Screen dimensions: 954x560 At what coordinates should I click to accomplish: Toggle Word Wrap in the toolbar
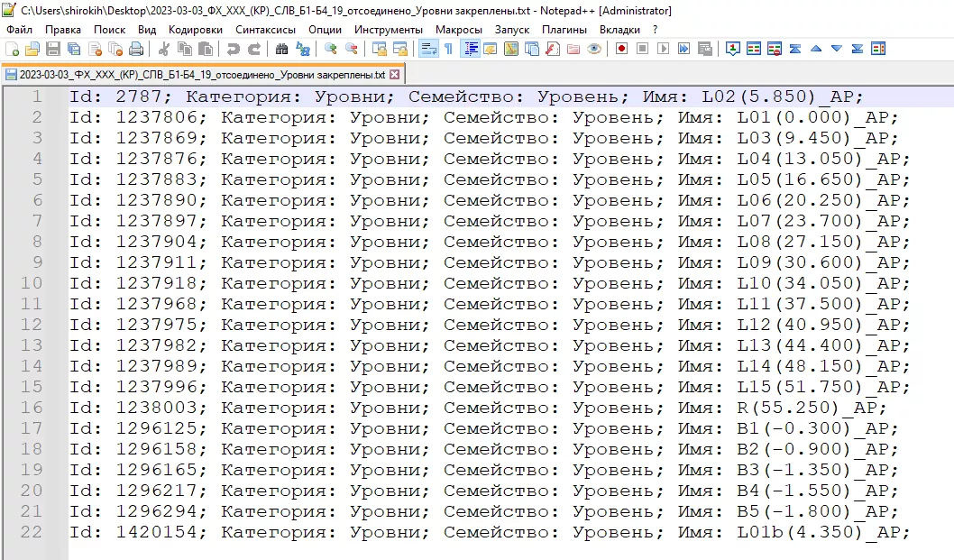tap(428, 49)
